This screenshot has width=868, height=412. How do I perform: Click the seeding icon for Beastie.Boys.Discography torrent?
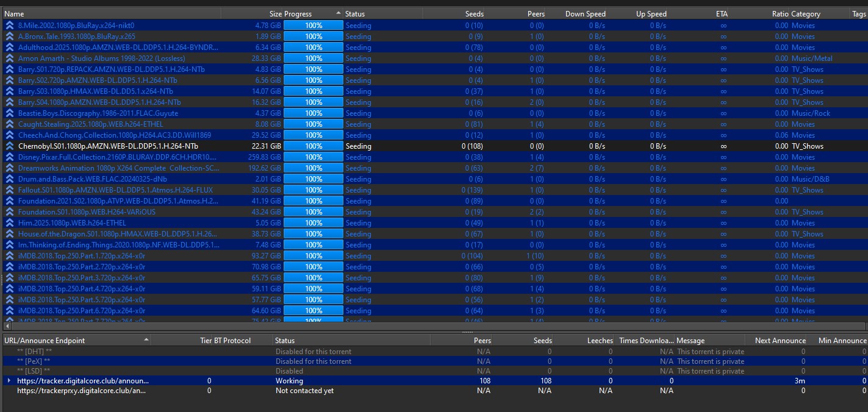tap(9, 113)
